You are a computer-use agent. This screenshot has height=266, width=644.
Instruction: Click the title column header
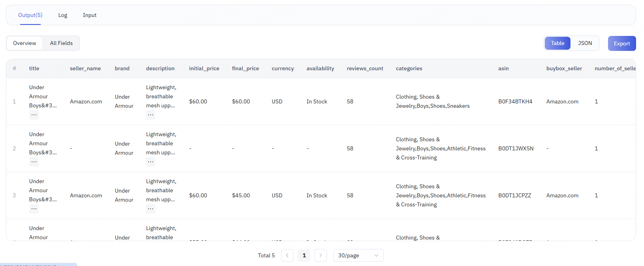[x=34, y=68]
